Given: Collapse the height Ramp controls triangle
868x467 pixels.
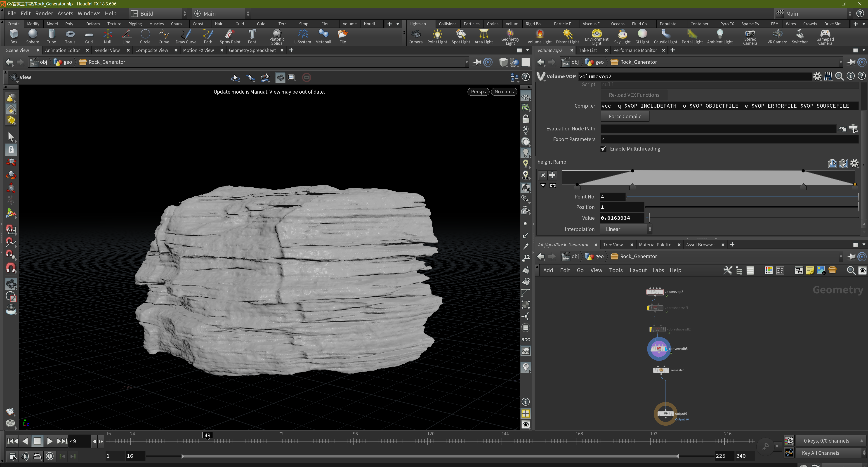Looking at the screenshot, I should [x=543, y=185].
